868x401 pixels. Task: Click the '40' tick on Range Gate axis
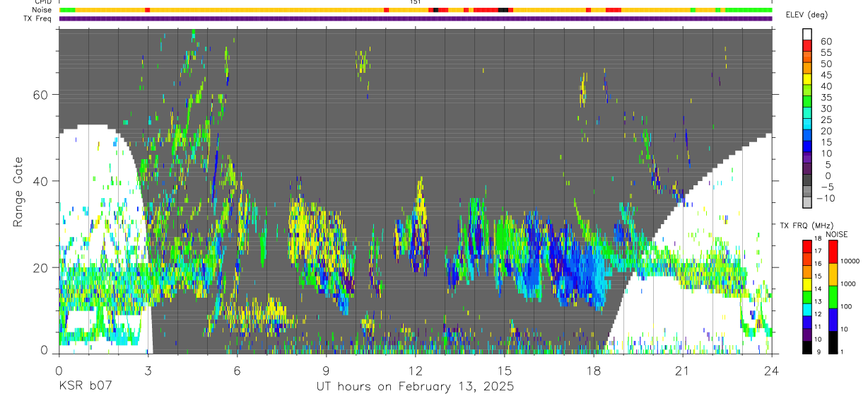42,181
